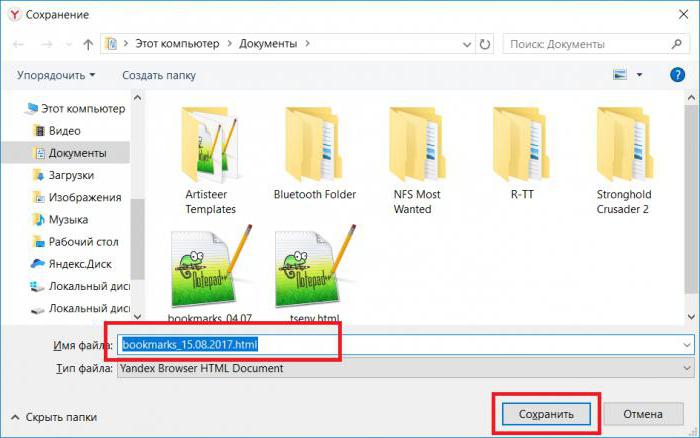This screenshot has height=438, width=700.
Task: Click the refresh button near address bar
Action: tap(484, 45)
